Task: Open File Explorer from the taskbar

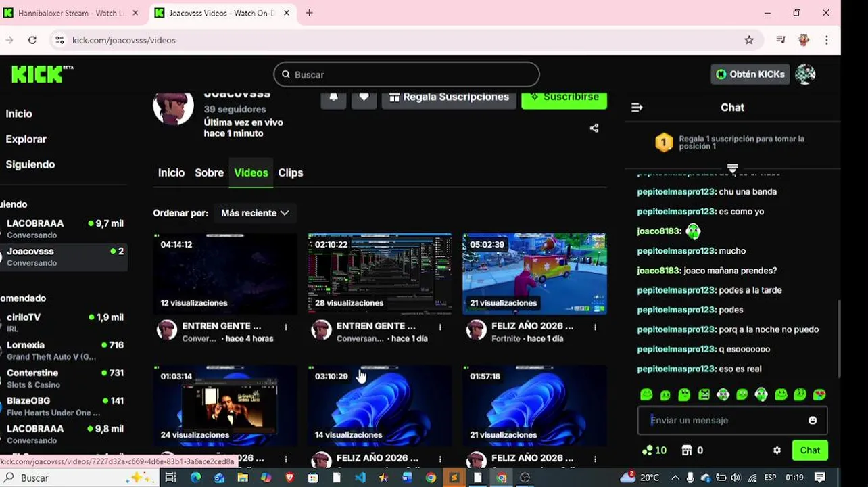Action: tap(243, 478)
